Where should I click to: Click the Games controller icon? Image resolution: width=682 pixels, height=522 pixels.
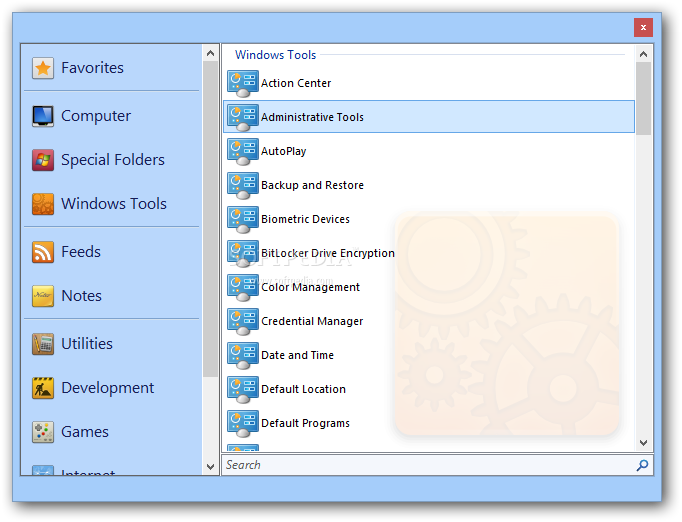pyautogui.click(x=43, y=432)
